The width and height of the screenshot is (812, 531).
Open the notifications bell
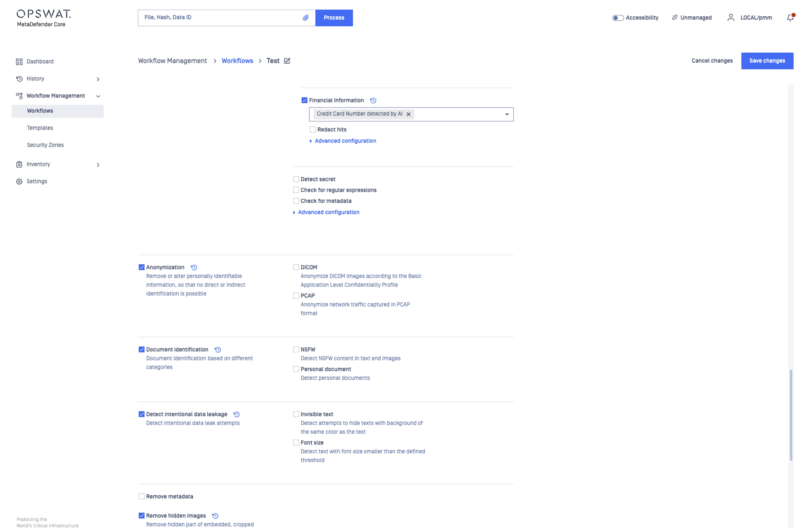(790, 18)
